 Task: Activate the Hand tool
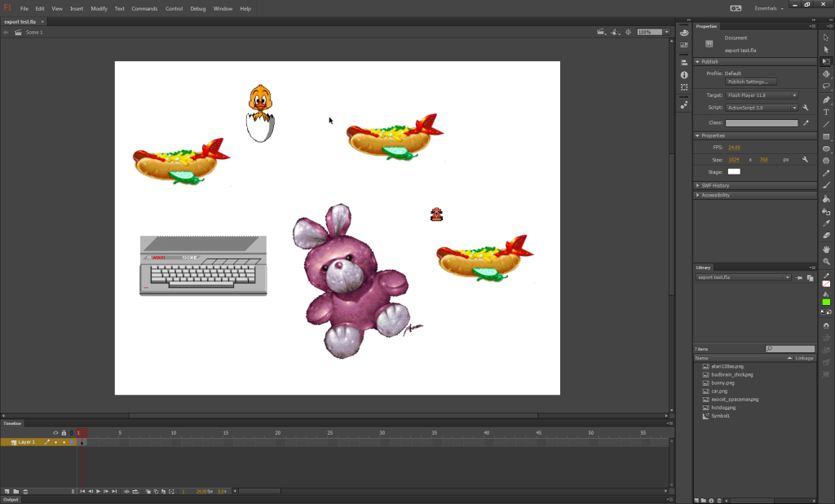pyautogui.click(x=826, y=249)
